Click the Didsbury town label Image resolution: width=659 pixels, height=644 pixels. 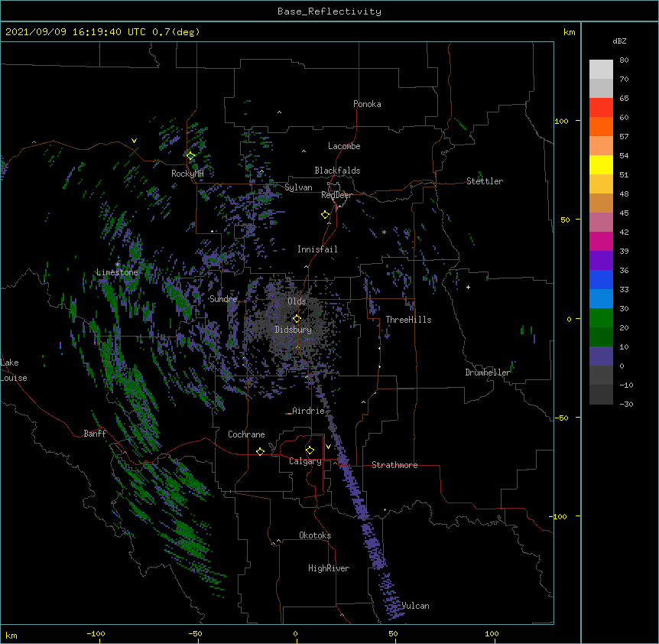[x=294, y=330]
